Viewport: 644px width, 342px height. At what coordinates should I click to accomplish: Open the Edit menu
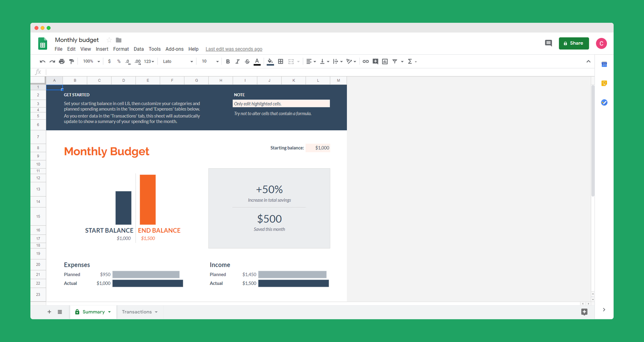pyautogui.click(x=71, y=49)
